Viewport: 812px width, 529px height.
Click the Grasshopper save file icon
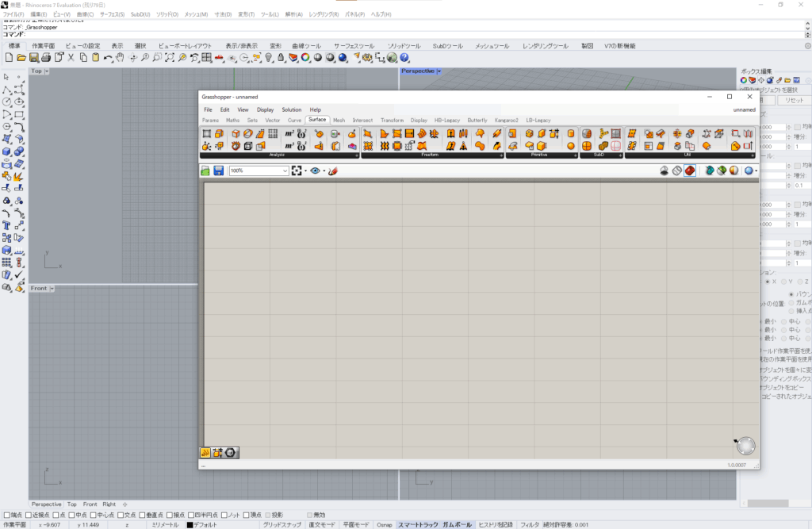[218, 171]
